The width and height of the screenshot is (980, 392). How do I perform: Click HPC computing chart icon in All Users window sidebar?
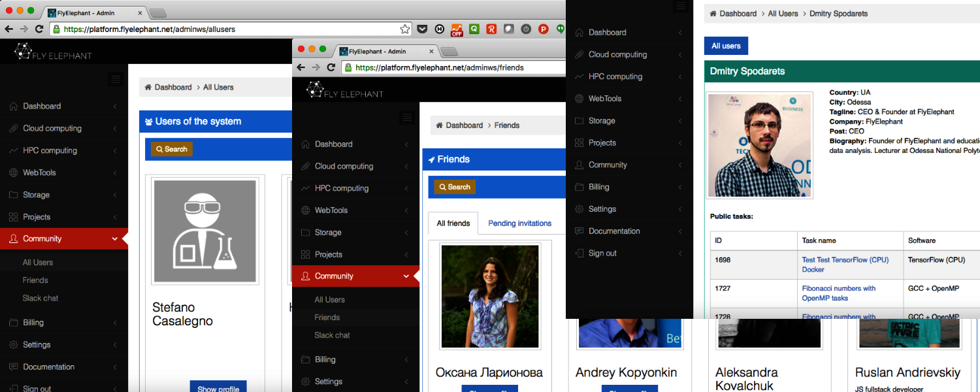13,150
